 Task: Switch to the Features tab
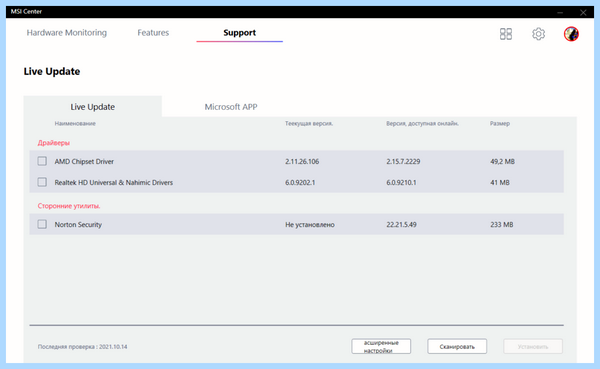pos(153,33)
